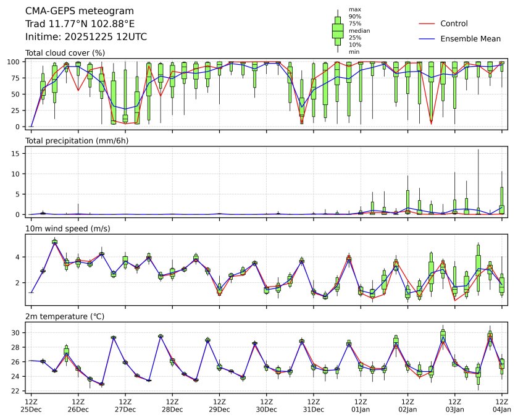This screenshot has width=518, height=420.
Task: Click the "90%" percentile legend label
Action: pyautogui.click(x=354, y=16)
